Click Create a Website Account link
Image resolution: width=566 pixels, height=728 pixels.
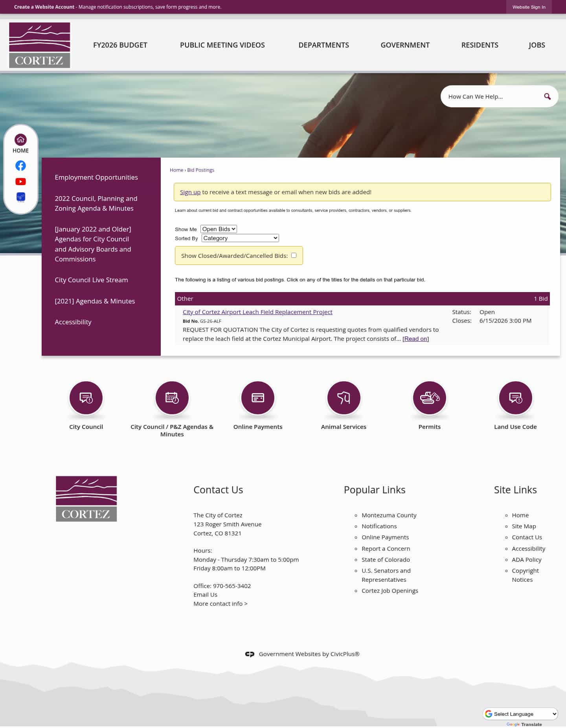(x=44, y=7)
